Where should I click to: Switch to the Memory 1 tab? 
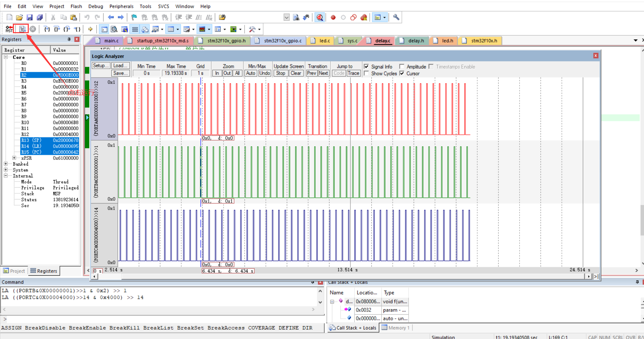click(x=396, y=327)
